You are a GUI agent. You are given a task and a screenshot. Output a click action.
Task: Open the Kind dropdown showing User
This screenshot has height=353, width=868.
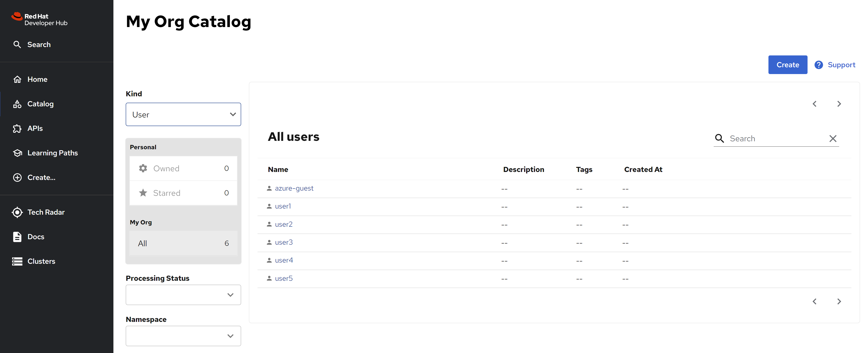pos(183,114)
